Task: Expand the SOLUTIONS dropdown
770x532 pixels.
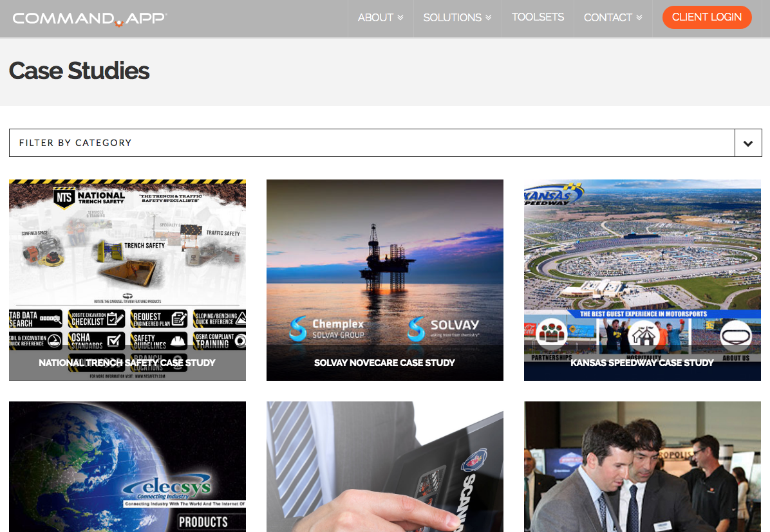Action: (457, 17)
